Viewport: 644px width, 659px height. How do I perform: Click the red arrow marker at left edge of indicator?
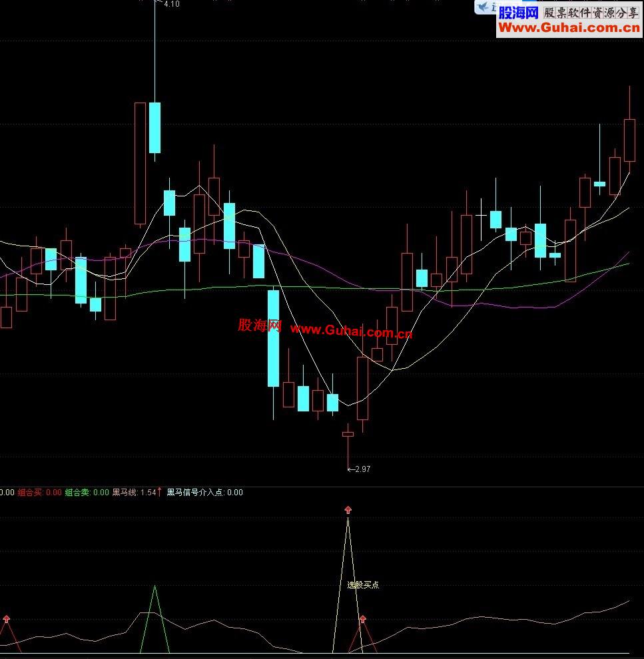click(x=6, y=618)
